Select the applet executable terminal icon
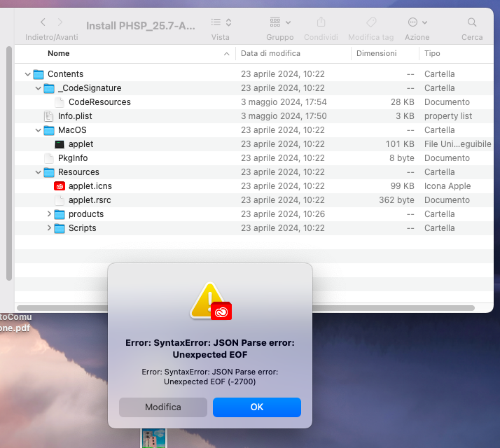Screen dimensions: 500x448 tap(60, 144)
